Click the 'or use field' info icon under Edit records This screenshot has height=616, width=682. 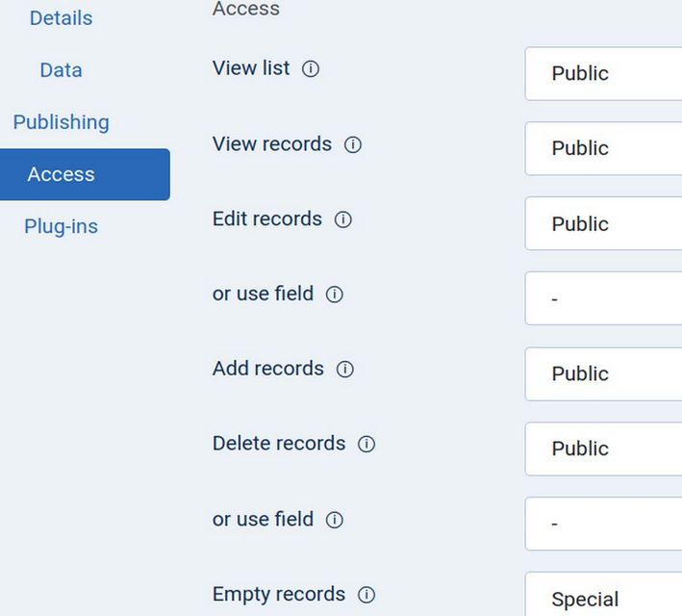coord(335,295)
